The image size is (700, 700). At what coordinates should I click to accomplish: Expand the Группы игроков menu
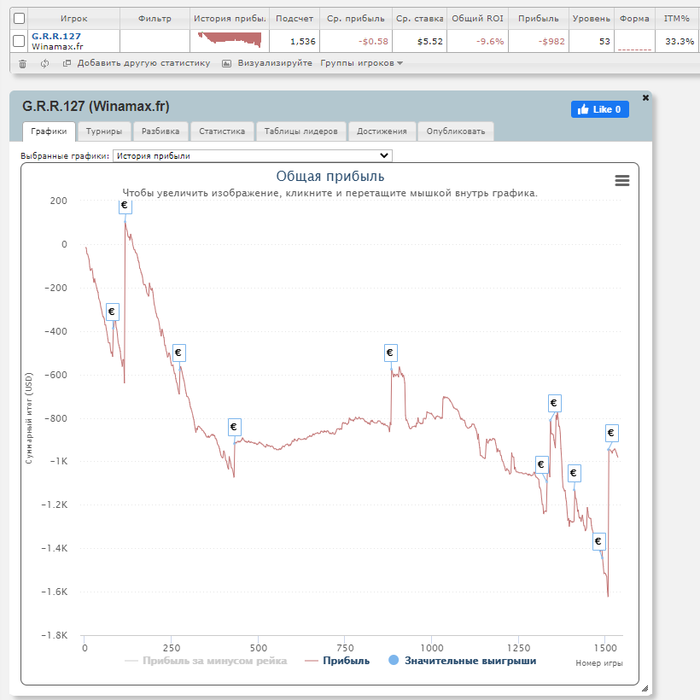pos(361,63)
